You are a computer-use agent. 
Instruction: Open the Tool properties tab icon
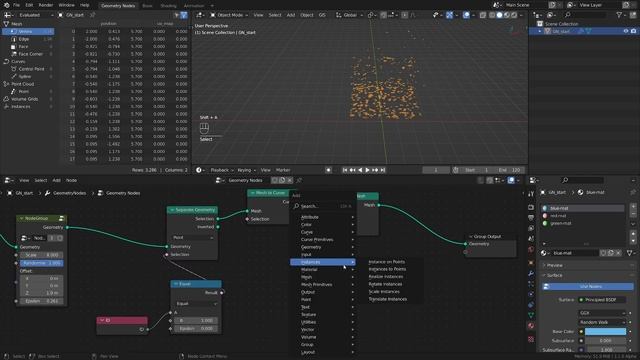click(x=531, y=194)
